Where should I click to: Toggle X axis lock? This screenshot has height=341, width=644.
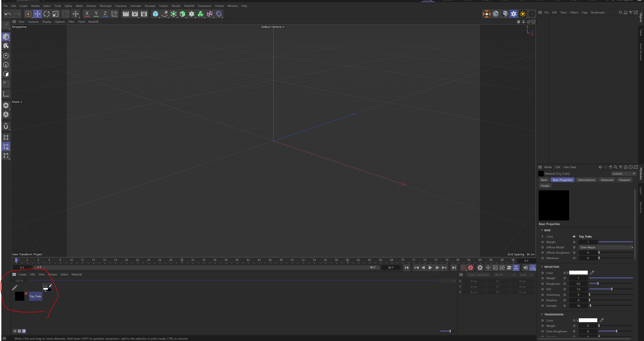coord(87,14)
